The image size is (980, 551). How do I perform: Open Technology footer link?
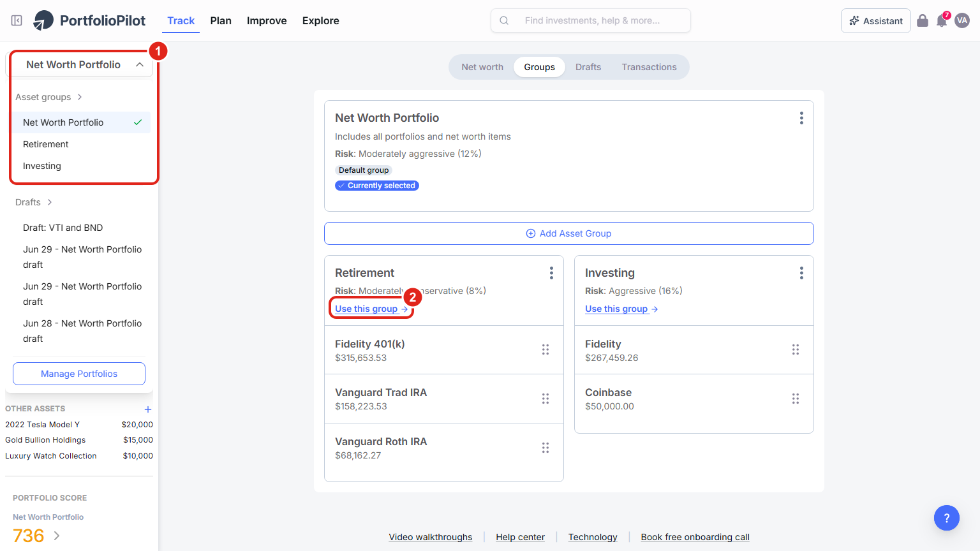coord(593,537)
